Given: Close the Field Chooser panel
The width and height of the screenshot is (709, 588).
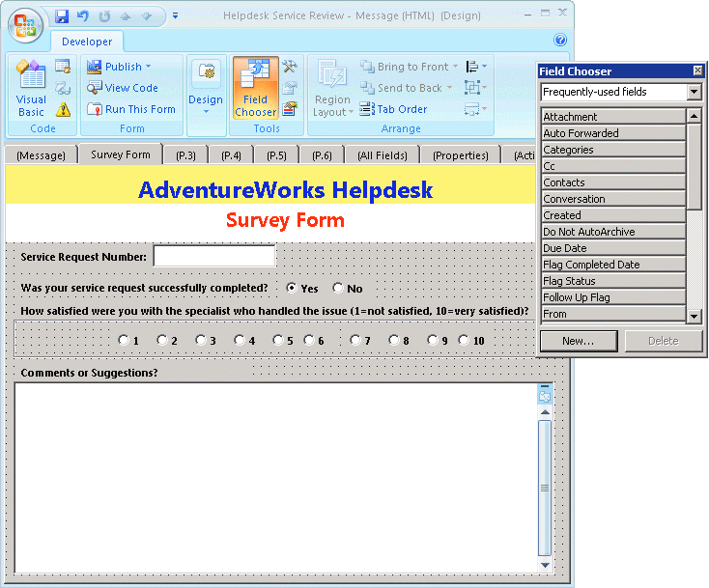Looking at the screenshot, I should [x=697, y=70].
